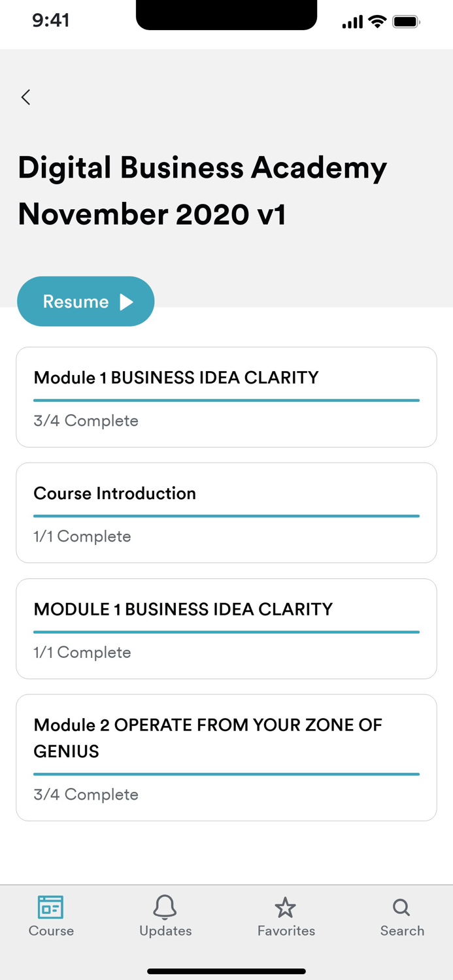Tap the Wi-Fi status icon
The height and width of the screenshot is (980, 453).
pos(376,20)
